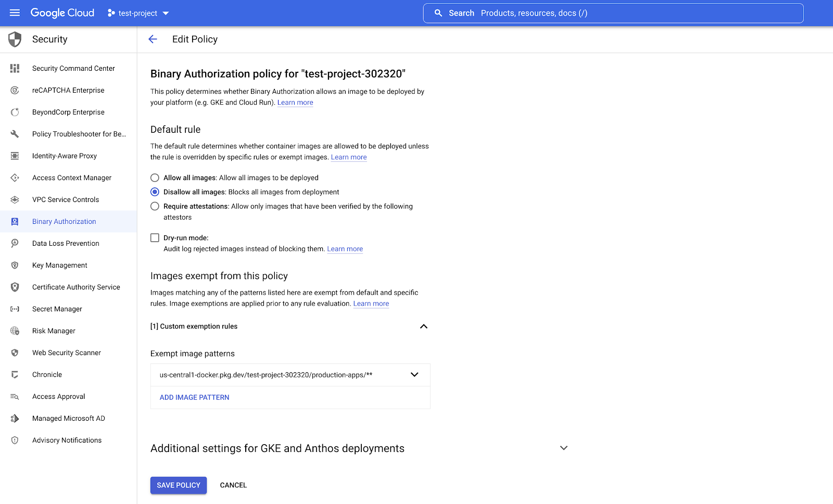Screen dimensions: 833x504
Task: Open Binary Authorization page in sidebar
Action: pyautogui.click(x=64, y=221)
